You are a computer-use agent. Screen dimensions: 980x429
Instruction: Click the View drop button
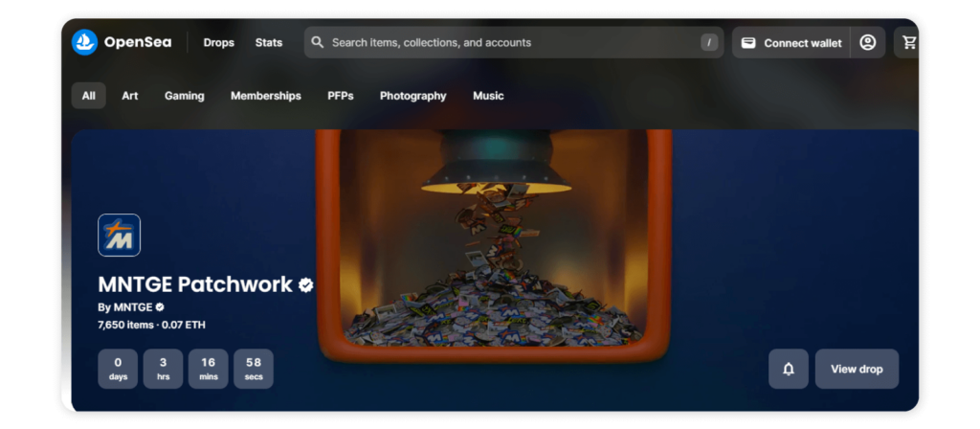(857, 369)
